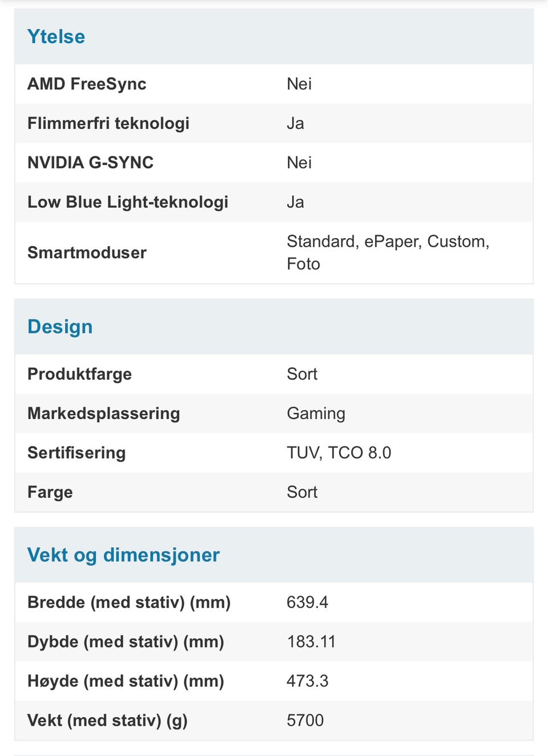Select the AMD FreeSync row label
This screenshot has height=756, width=548.
point(87,84)
